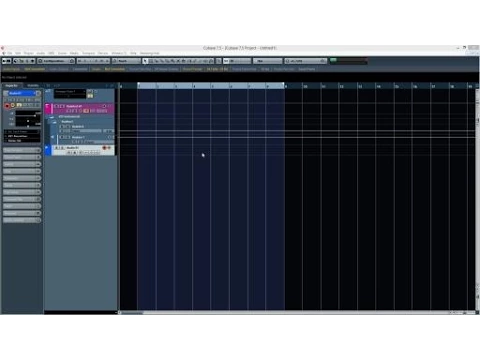Open the quantize preset dropdown
Screen dimensions: 480x360
305,61
